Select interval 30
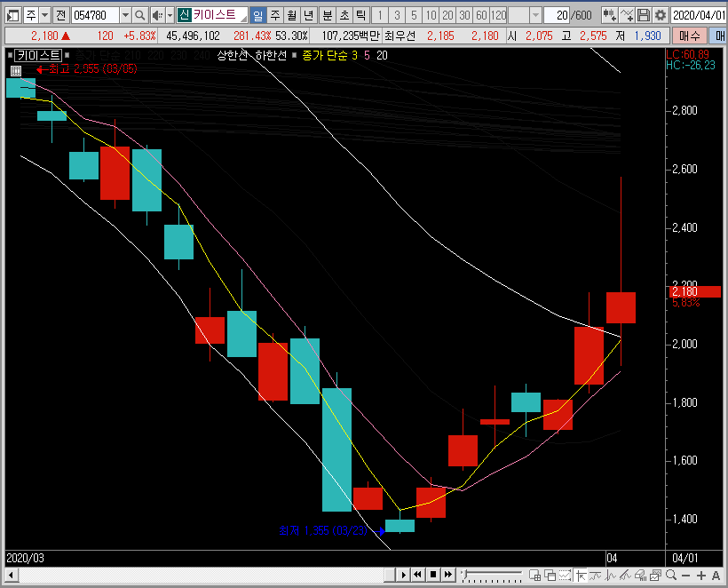The width and height of the screenshot is (728, 588). click(x=464, y=15)
